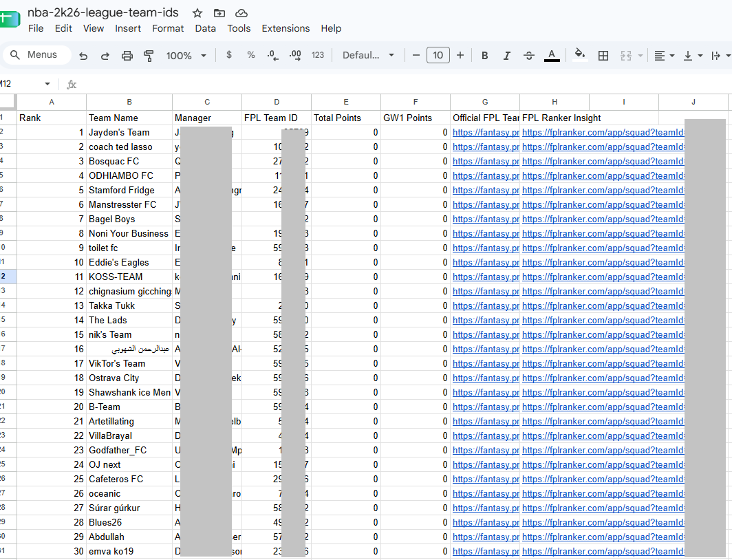
Task: Toggle bold formatting
Action: pos(485,56)
